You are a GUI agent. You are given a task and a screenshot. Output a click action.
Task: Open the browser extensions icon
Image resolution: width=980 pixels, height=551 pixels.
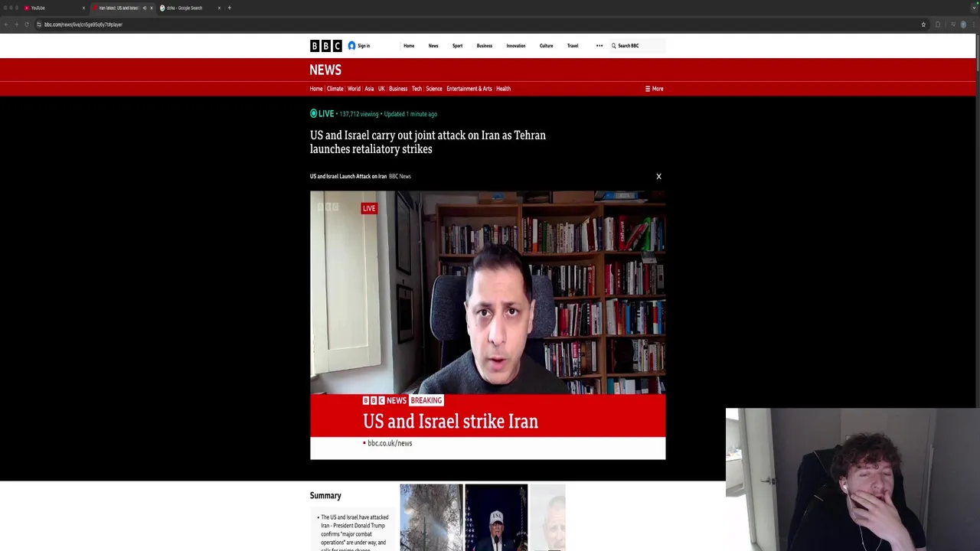(937, 24)
